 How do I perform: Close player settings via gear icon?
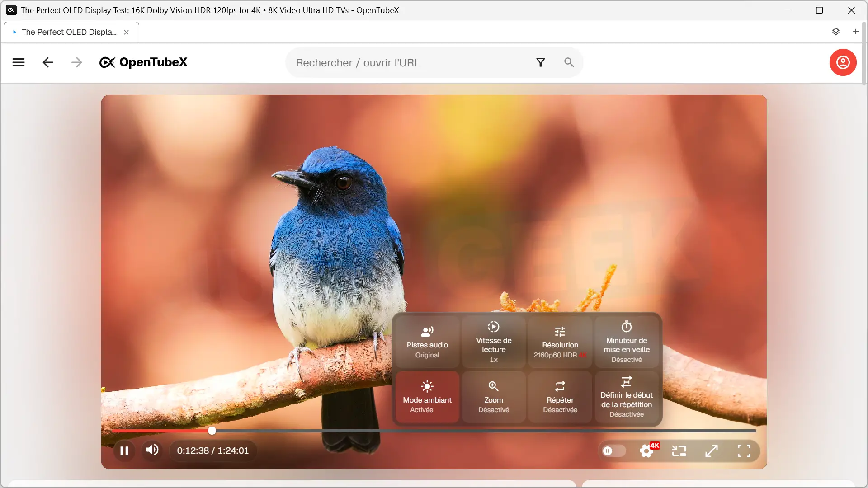(647, 450)
